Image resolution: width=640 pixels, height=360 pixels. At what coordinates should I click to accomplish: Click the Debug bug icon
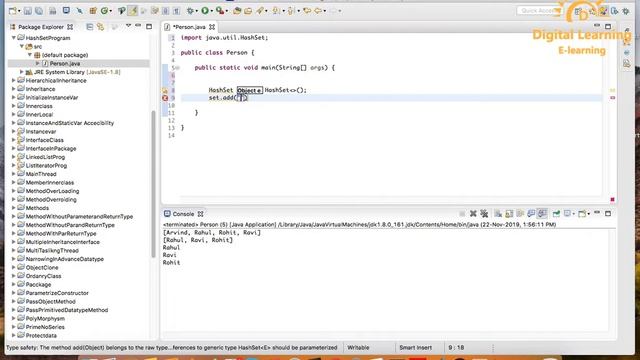click(191, 11)
